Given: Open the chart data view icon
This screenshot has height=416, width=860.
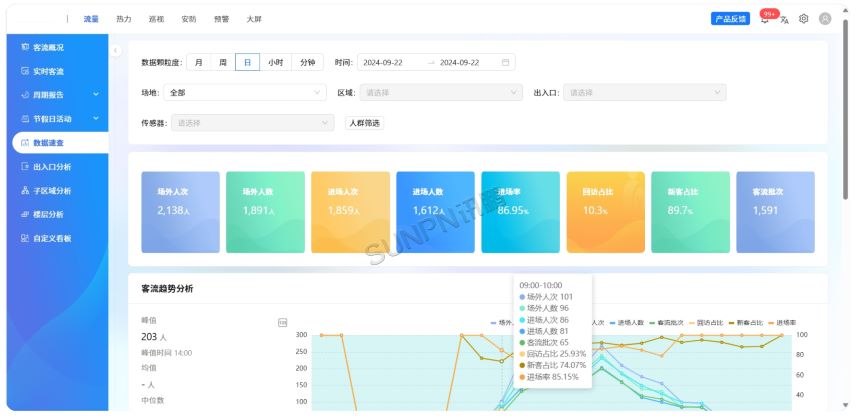Looking at the screenshot, I should (282, 323).
